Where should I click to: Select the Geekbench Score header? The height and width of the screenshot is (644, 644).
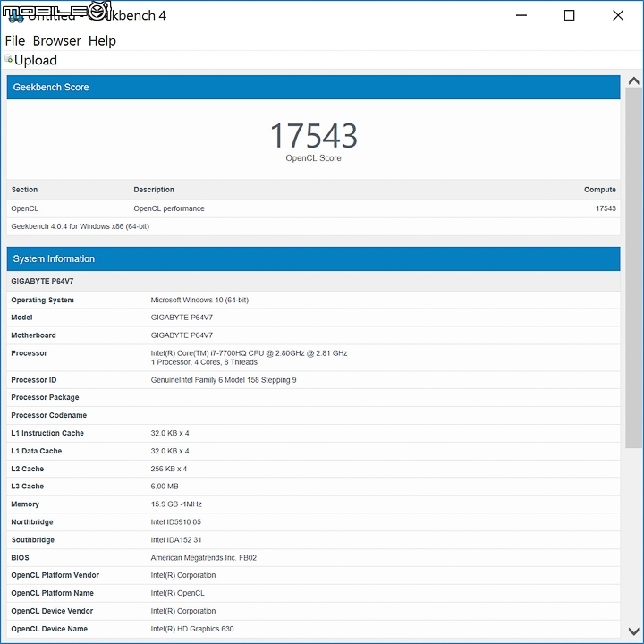click(313, 87)
